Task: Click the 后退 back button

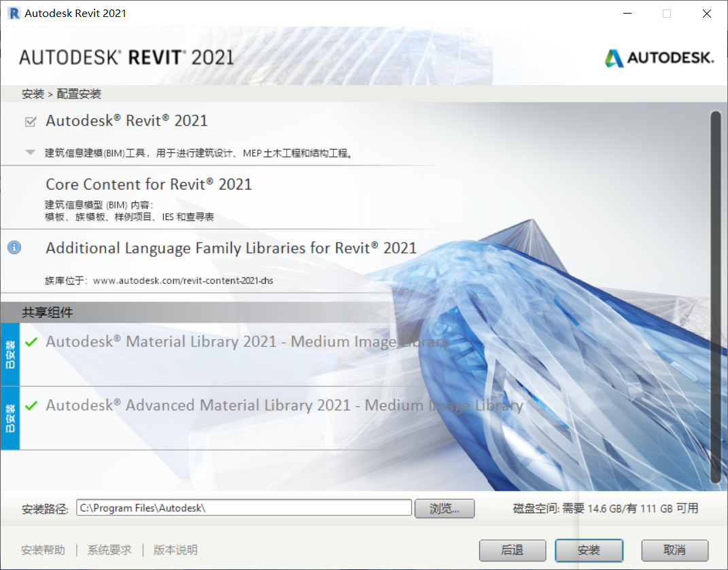Action: pos(512,550)
